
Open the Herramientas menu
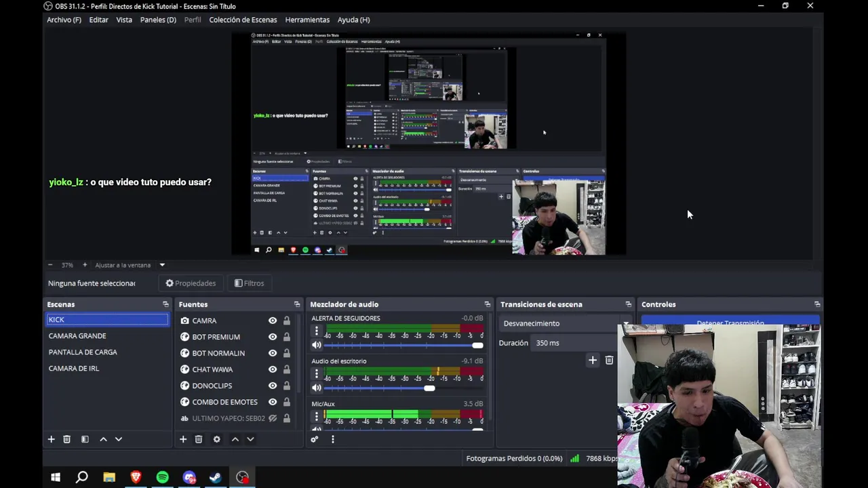(x=307, y=20)
